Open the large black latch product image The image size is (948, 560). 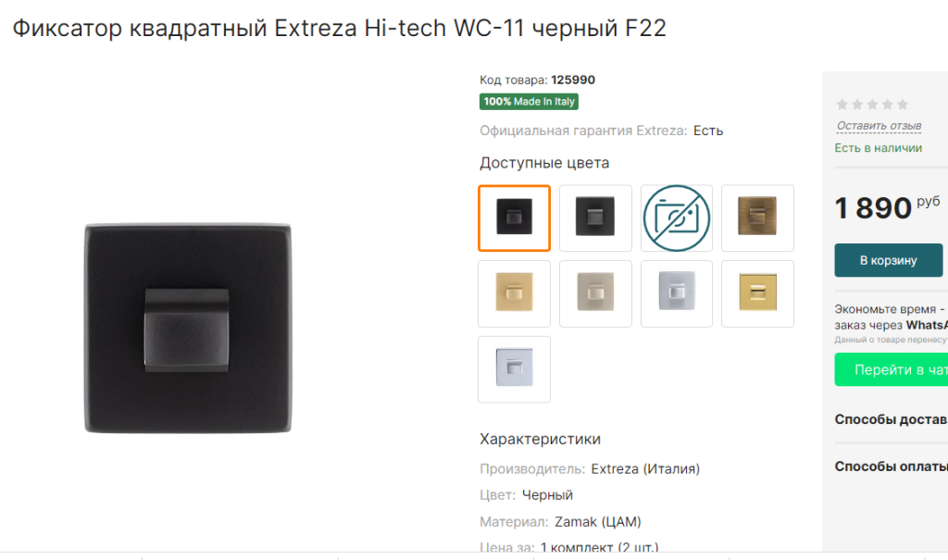[x=187, y=329]
